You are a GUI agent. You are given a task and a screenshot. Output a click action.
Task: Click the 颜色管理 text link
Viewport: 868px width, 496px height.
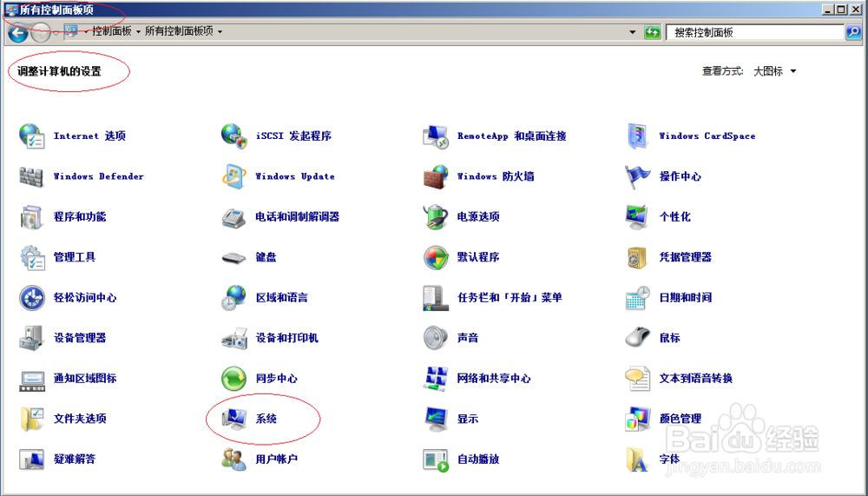pos(681,419)
